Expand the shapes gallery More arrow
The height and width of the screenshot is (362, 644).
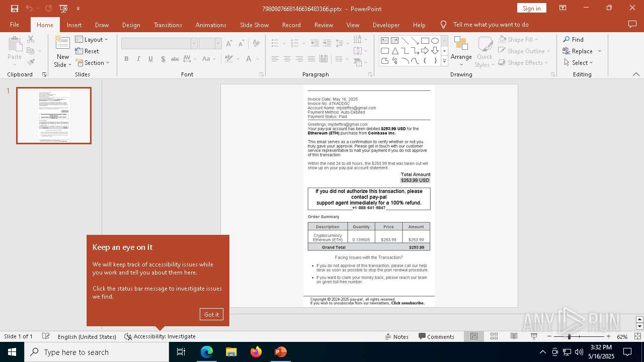point(444,61)
